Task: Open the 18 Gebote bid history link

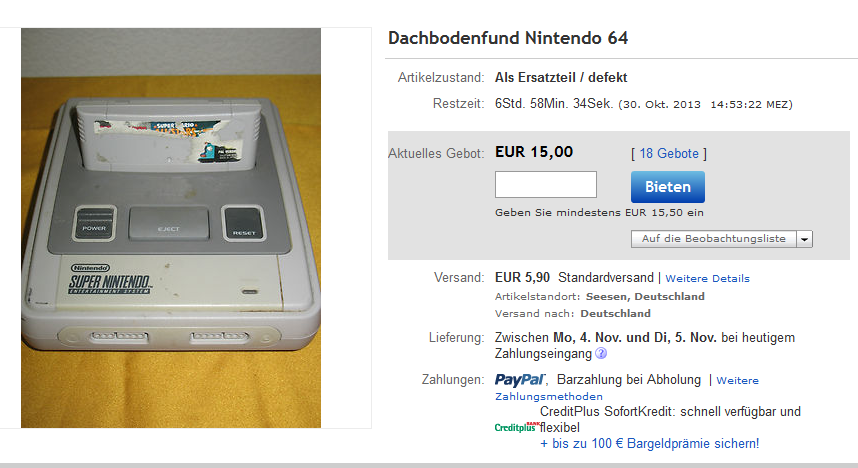Action: click(x=669, y=154)
